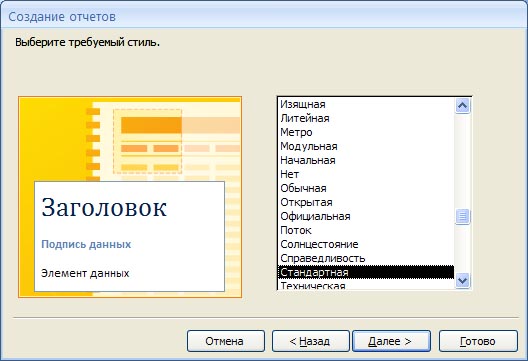The image size is (528, 361).
Task: Choose the Литейная style
Action: click(x=366, y=119)
